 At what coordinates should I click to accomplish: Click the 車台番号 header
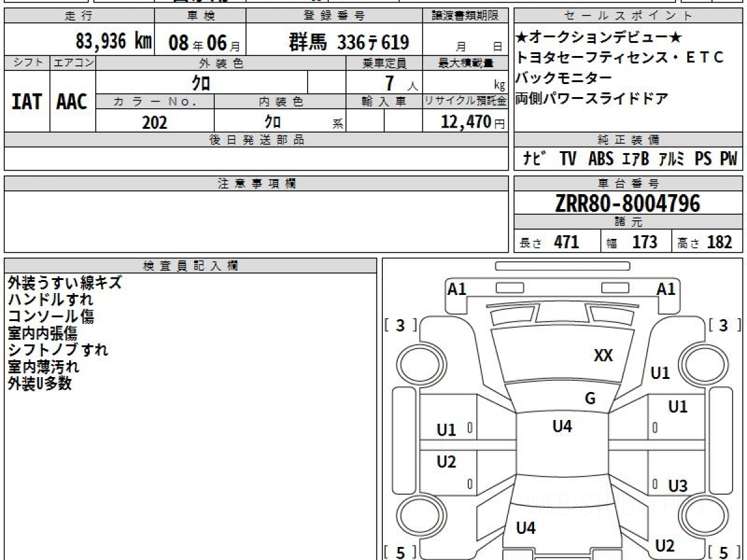click(628, 184)
